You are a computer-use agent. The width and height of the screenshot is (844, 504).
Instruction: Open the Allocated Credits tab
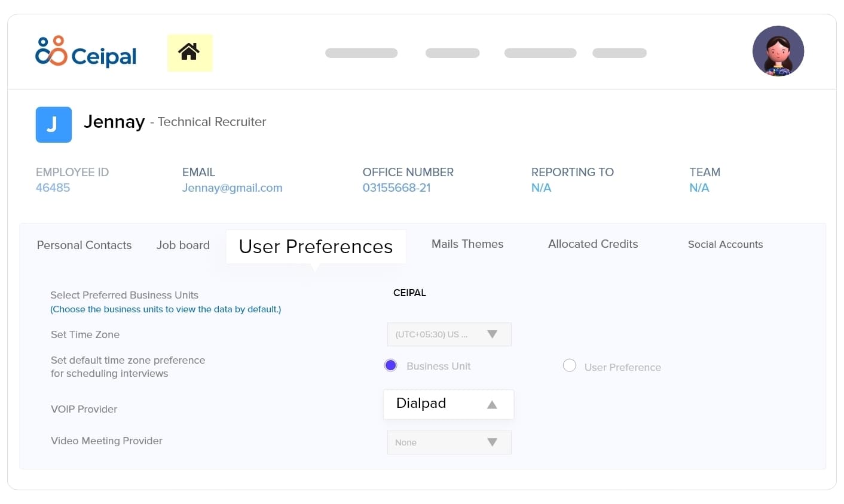593,244
